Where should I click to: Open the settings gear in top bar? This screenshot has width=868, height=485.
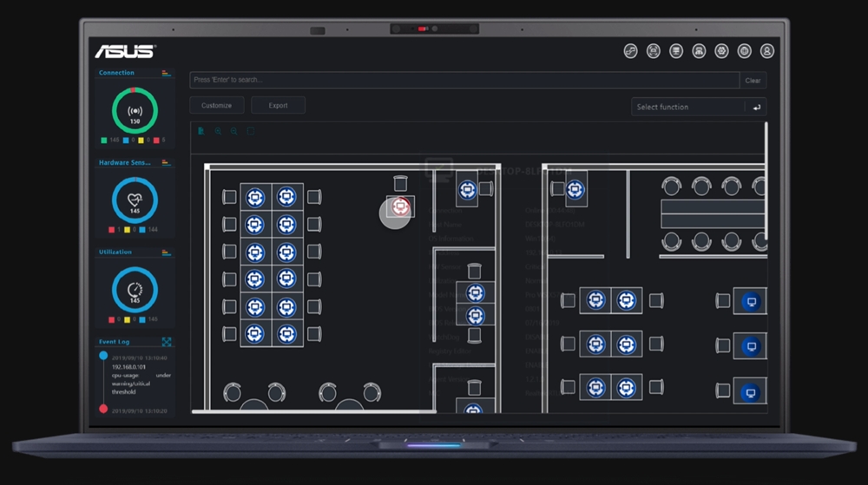tap(721, 51)
